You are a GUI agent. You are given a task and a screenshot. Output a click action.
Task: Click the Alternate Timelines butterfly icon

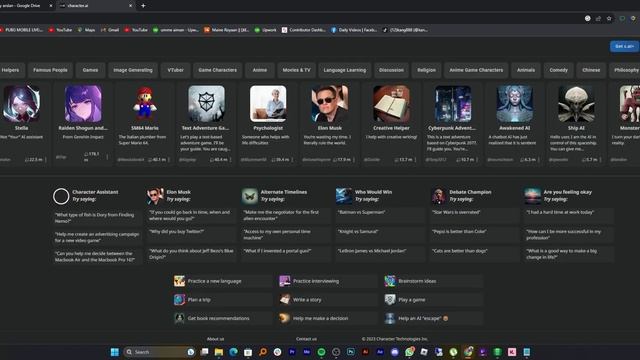coord(249,196)
